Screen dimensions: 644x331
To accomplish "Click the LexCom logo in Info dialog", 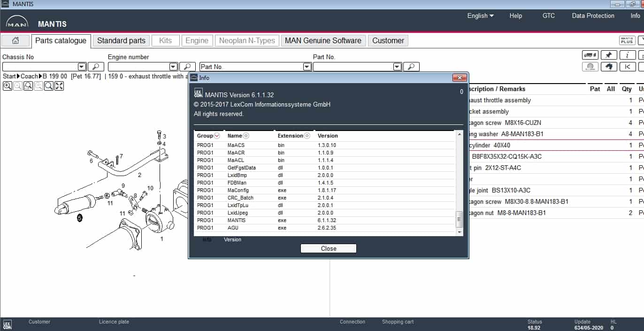I will coord(198,93).
